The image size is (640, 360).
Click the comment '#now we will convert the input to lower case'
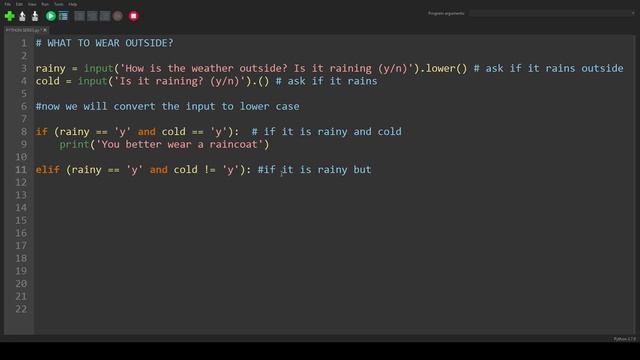[x=167, y=106]
